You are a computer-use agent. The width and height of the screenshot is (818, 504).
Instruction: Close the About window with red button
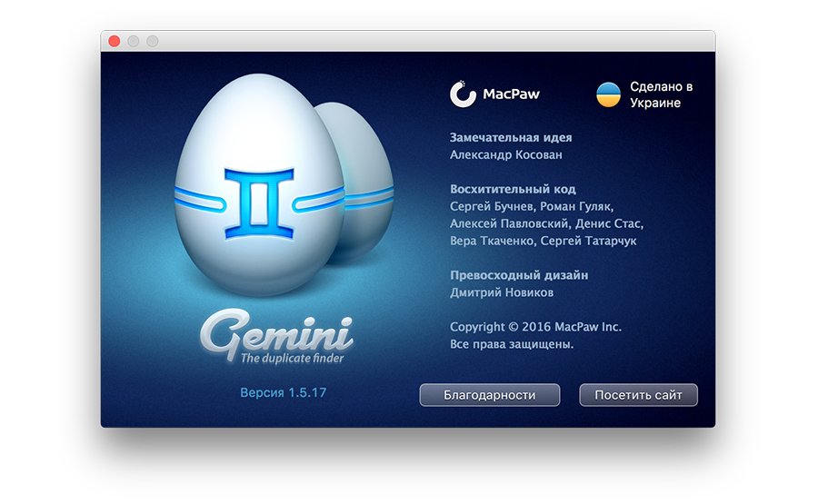tap(115, 41)
